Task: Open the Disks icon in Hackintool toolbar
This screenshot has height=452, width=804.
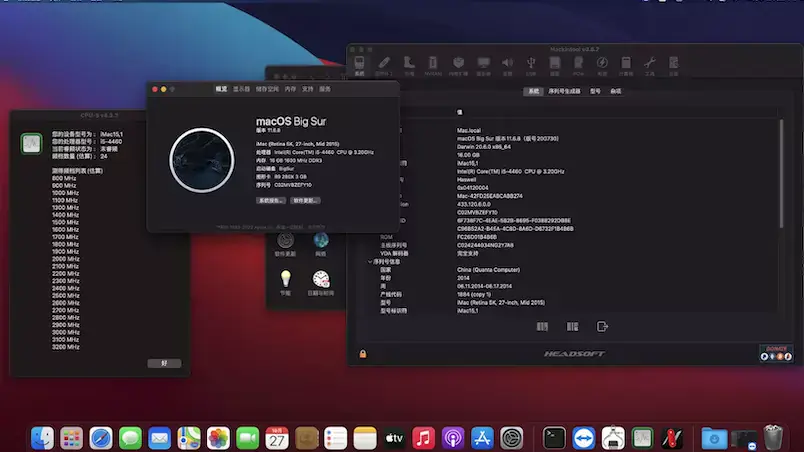Action: coord(554,65)
